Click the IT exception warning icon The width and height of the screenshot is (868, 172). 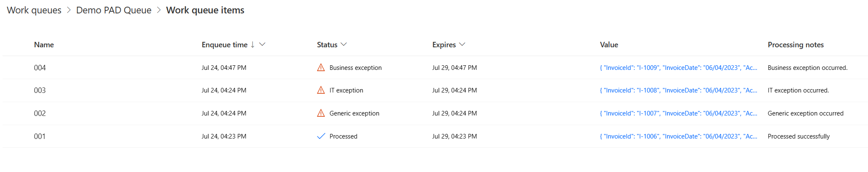[x=321, y=90]
